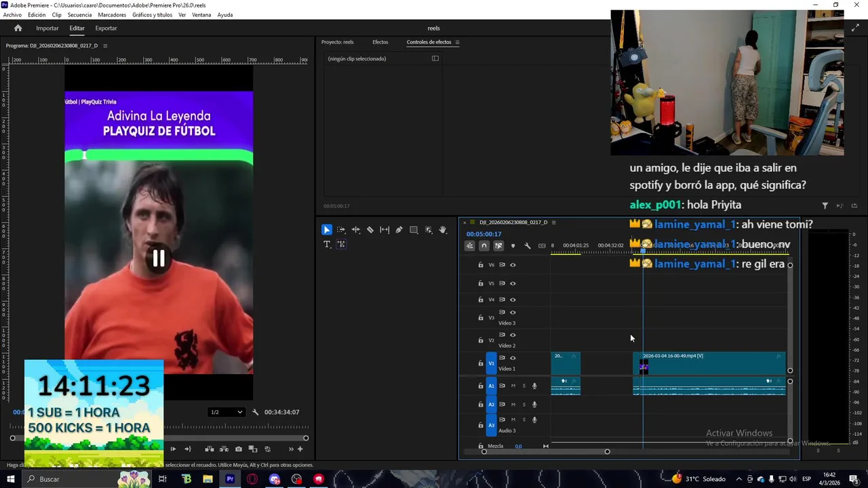Switch to the Efectos tab
Viewport: 868px width, 488px height.
(380, 42)
